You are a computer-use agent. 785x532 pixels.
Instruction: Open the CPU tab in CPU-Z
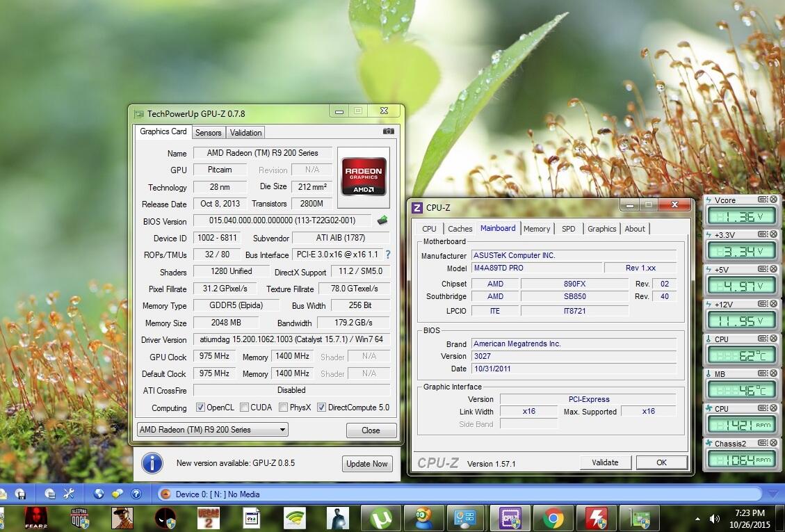click(x=429, y=229)
